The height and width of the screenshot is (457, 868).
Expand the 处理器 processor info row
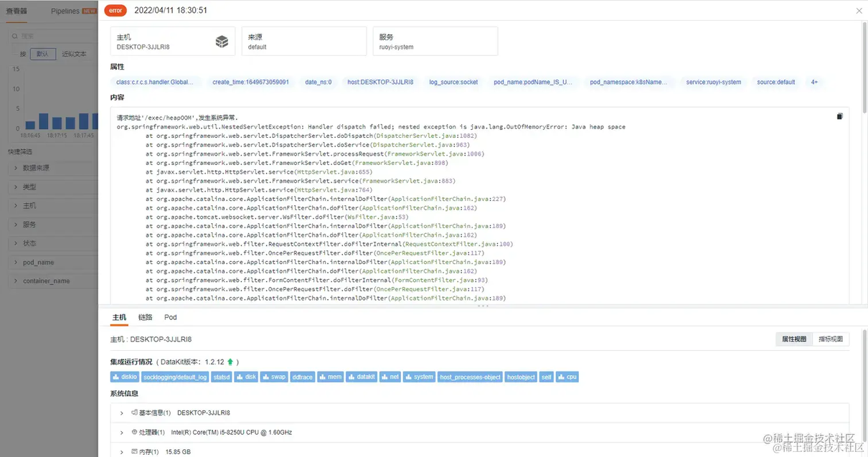122,433
